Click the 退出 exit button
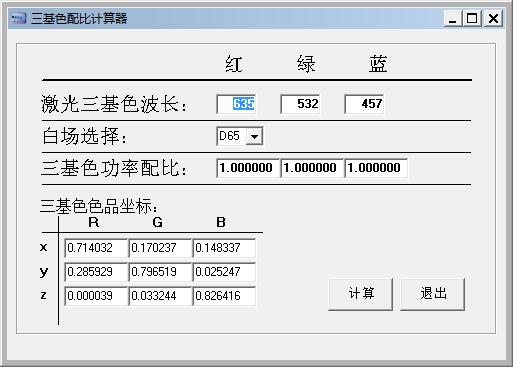Viewport: 513px width, 367px height. pyautogui.click(x=432, y=294)
